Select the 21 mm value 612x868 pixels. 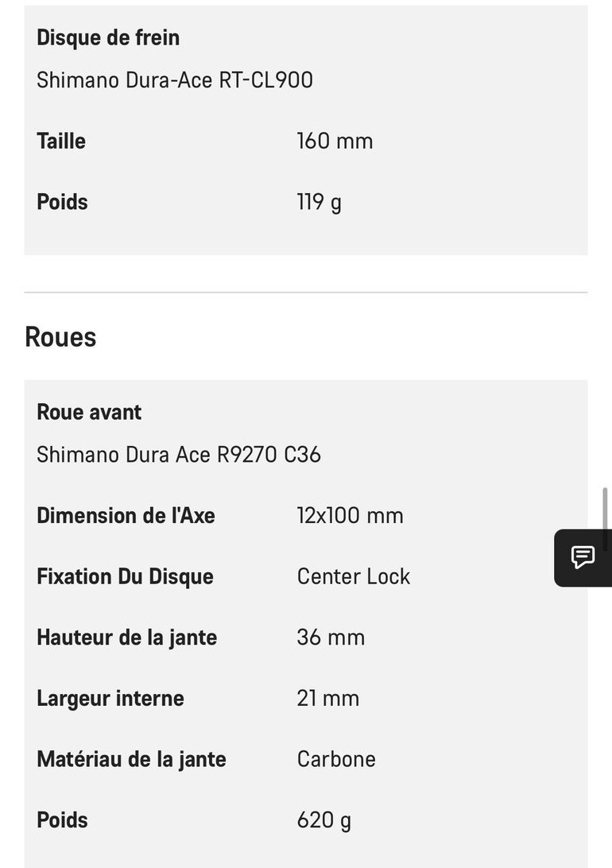(328, 698)
